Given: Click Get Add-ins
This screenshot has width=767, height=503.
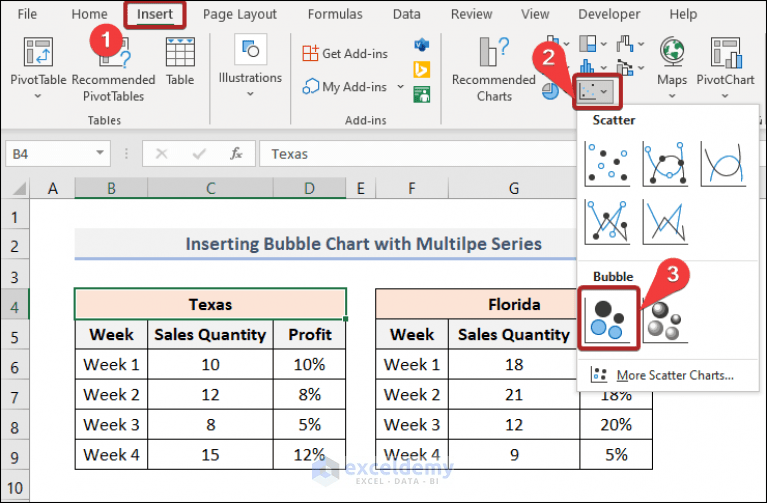Looking at the screenshot, I should [345, 53].
